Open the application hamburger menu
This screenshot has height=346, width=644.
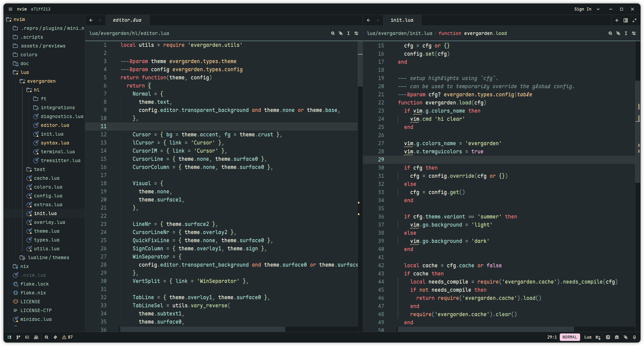(11, 9)
